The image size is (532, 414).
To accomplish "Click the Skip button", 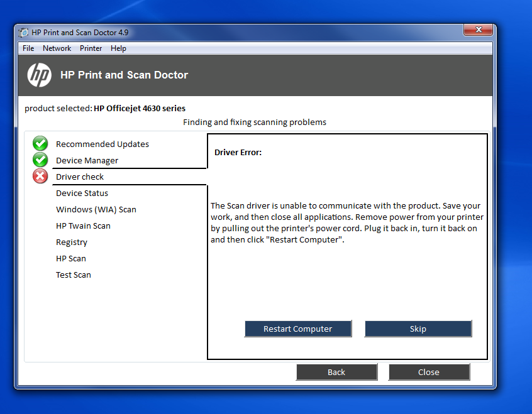I will [418, 329].
